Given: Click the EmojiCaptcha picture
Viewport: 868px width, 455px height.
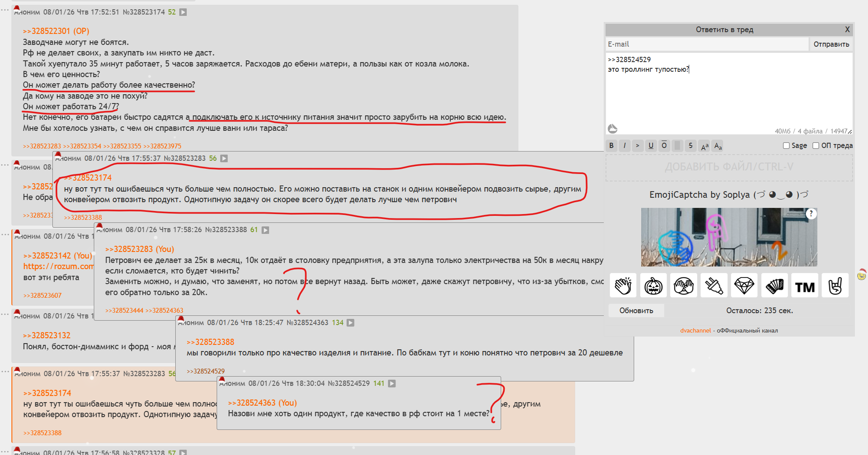Looking at the screenshot, I should tap(729, 237).
